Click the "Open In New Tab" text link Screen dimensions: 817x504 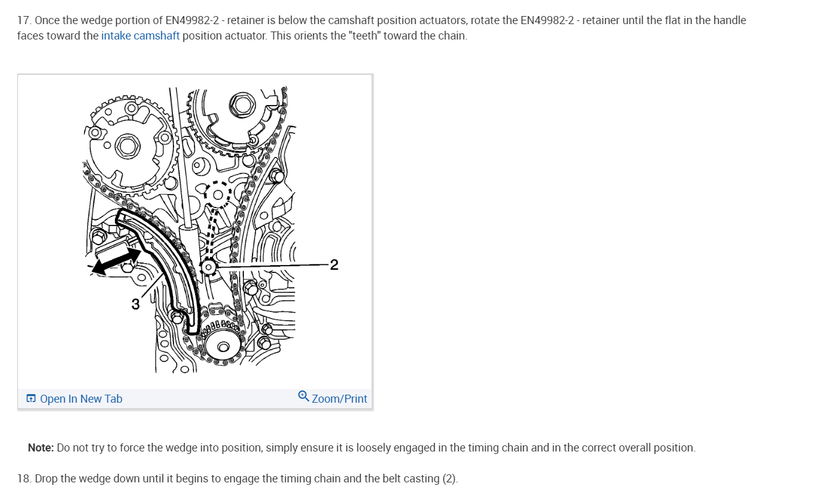coord(81,399)
